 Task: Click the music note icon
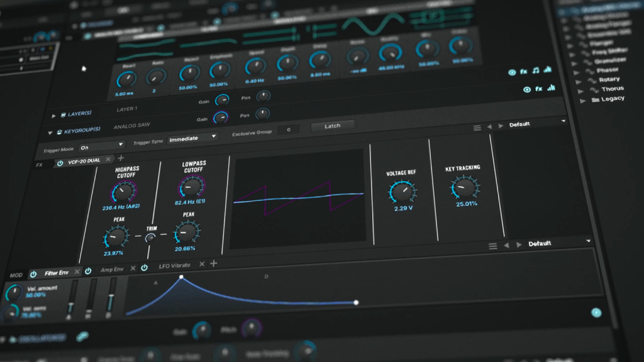click(536, 70)
